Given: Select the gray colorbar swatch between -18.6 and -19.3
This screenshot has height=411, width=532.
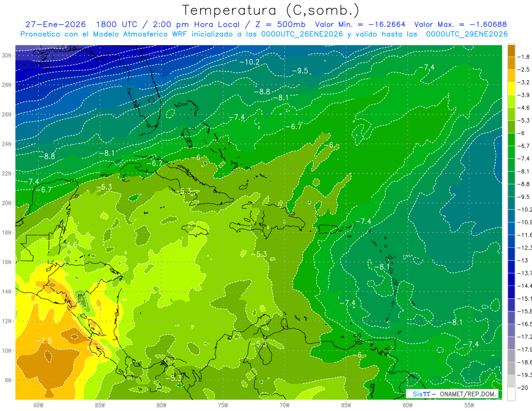Looking at the screenshot, I should coord(511,369).
